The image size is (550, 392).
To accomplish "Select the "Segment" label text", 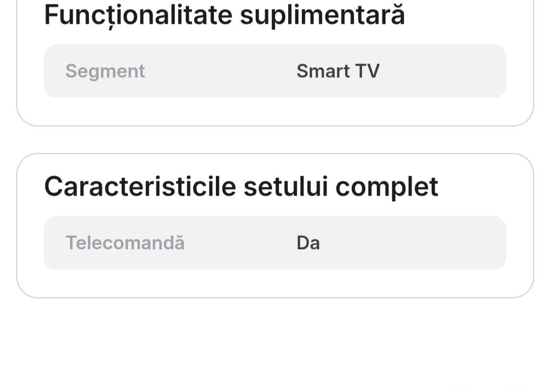I will [105, 71].
